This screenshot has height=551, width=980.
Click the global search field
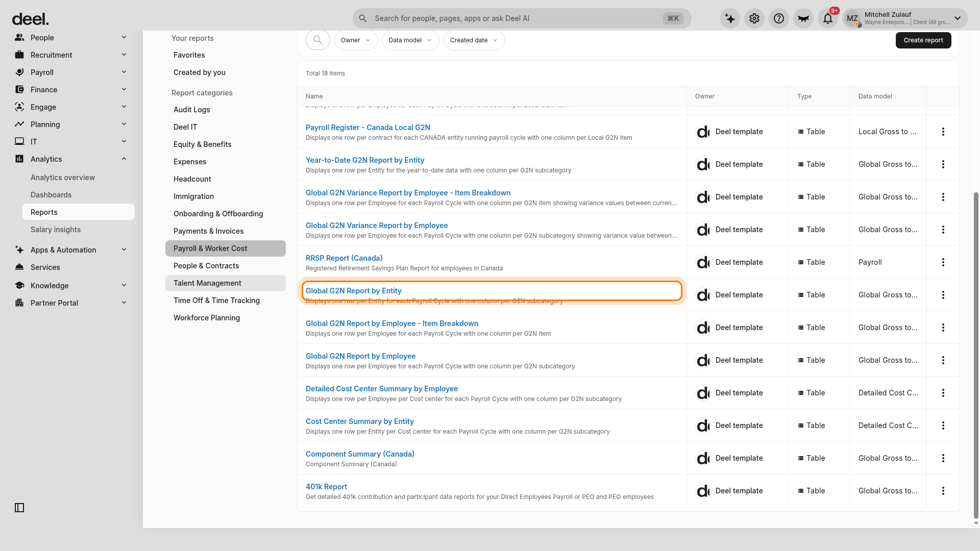[x=522, y=18]
